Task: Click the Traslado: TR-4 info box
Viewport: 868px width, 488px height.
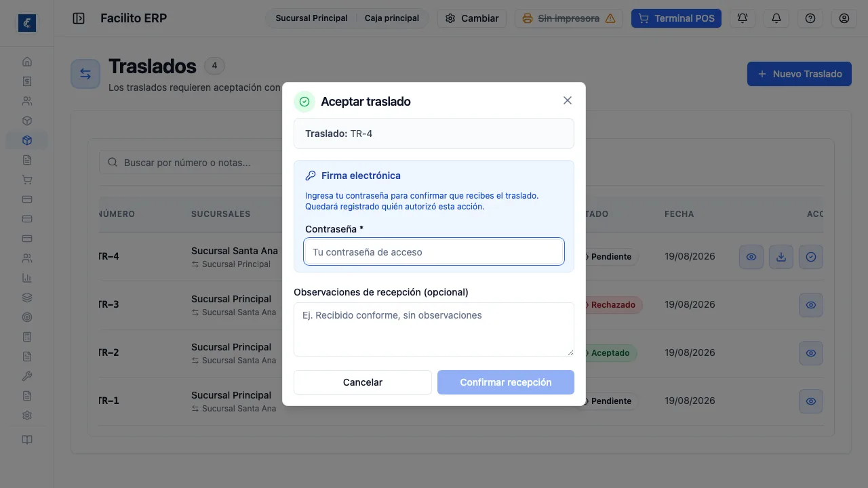Action: click(434, 134)
